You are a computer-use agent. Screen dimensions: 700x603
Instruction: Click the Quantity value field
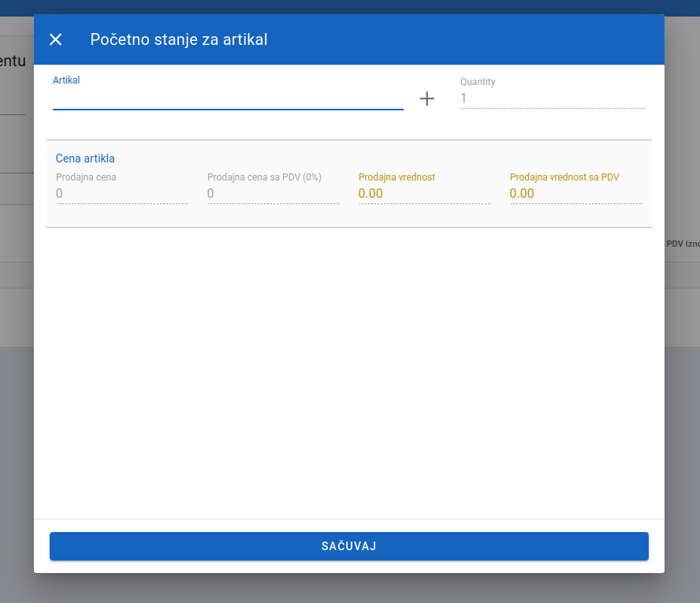coord(552,99)
